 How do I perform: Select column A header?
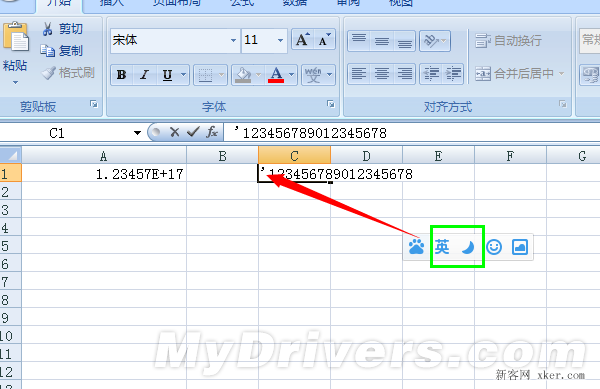(104, 156)
